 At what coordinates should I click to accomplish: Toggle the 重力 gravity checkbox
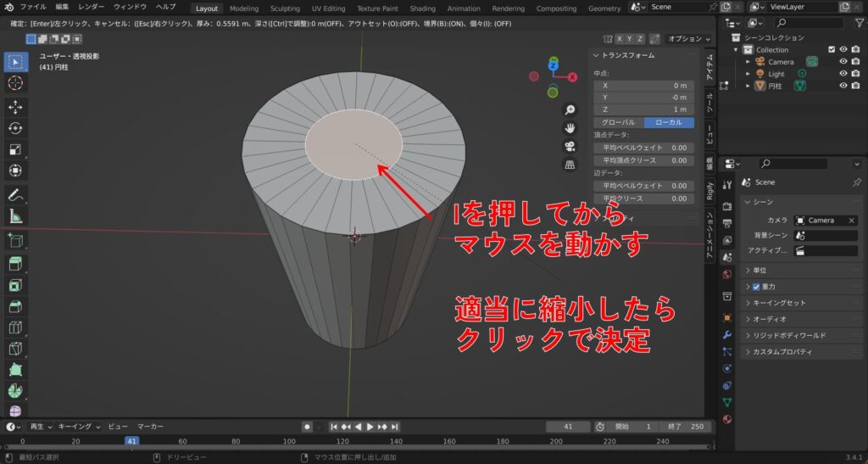(x=756, y=287)
